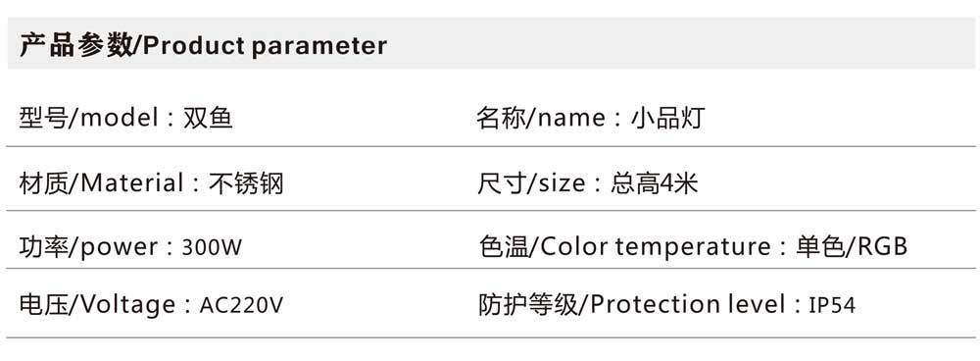Click the model value 双鱼
980x361 pixels.
(x=208, y=118)
